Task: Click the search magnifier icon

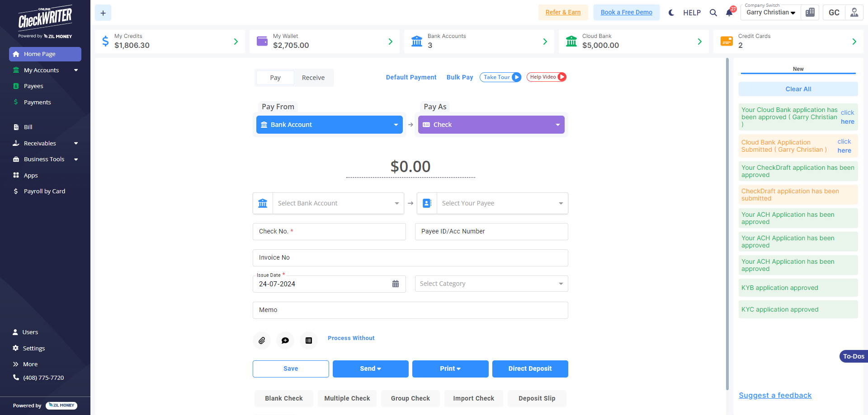Action: (x=713, y=13)
